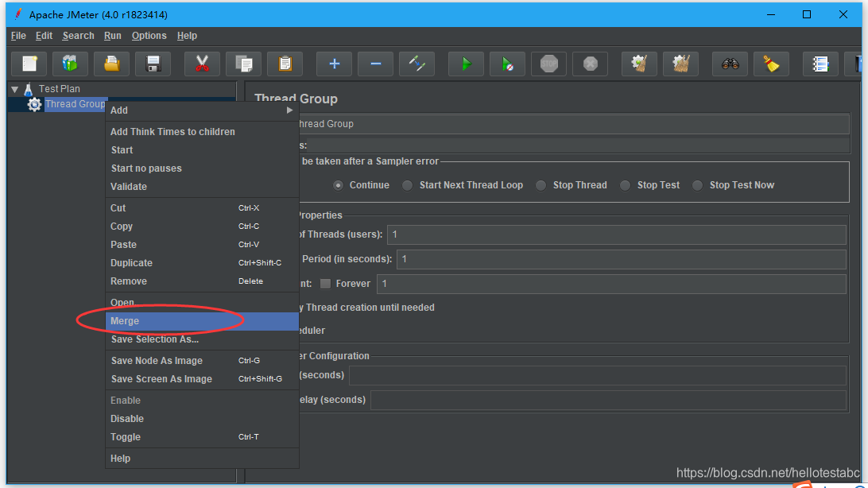Click the thread group Name field
This screenshot has width=868, height=488.
(x=574, y=124)
